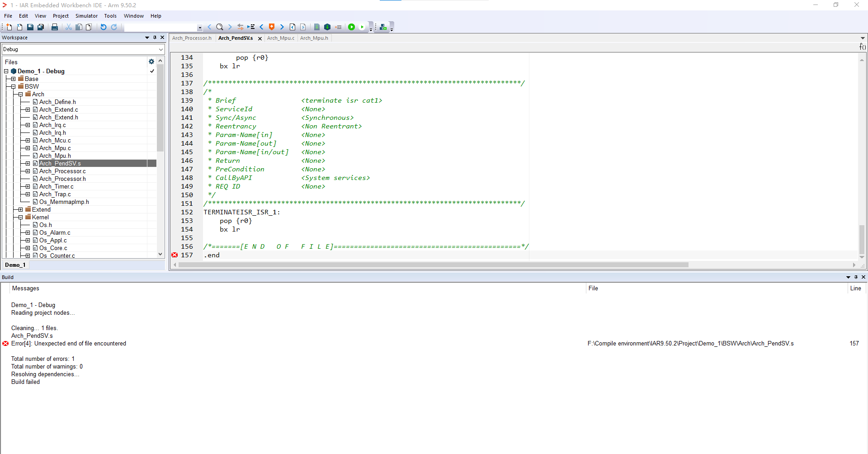Select Os_Memmaplmp.h in the file tree
Screen dimensions: 868x454
pyautogui.click(x=64, y=202)
